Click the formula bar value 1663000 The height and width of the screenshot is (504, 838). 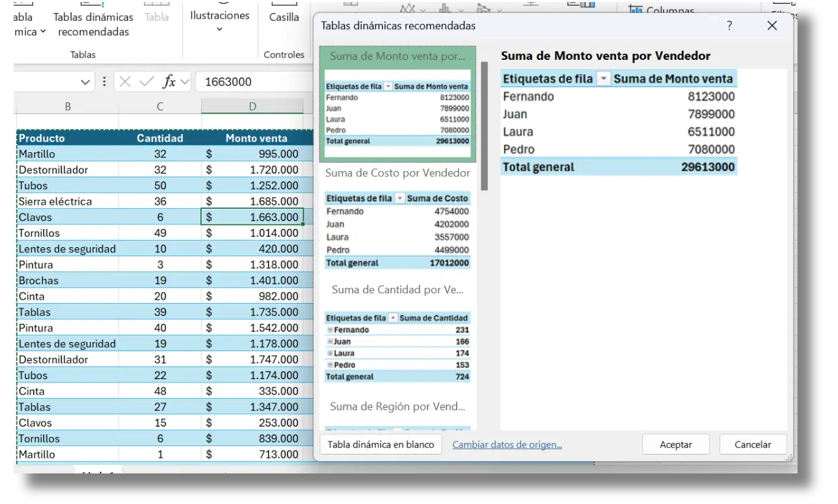228,82
